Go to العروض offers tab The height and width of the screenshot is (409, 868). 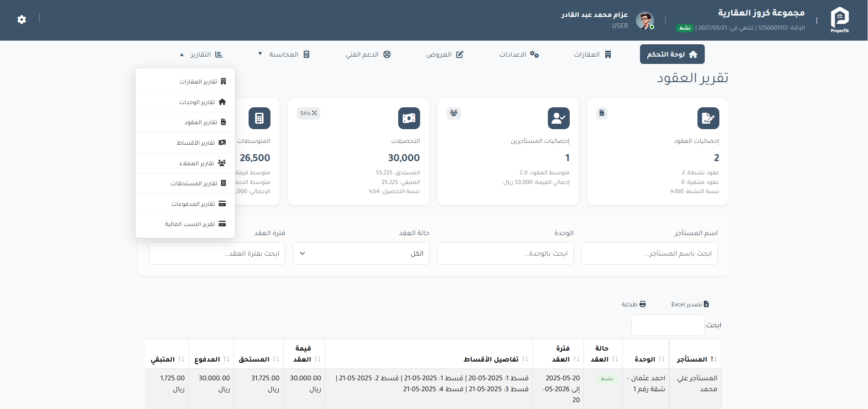[x=444, y=54]
